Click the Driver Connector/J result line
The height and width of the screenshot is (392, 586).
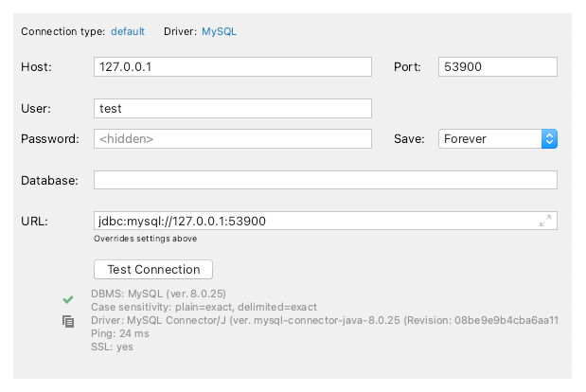[325, 320]
